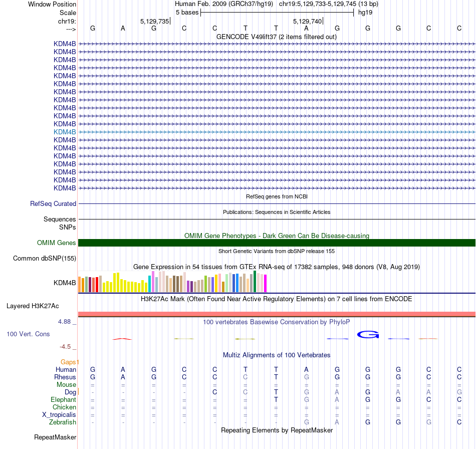Select the 5,129,740 ruler position marker
Viewport: 476px width, 449px height.
coord(307,21)
